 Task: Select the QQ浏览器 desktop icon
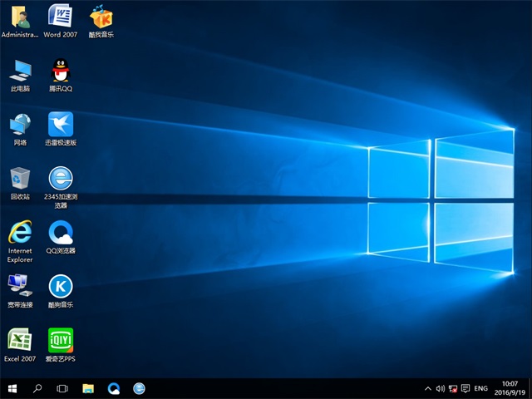(x=60, y=233)
